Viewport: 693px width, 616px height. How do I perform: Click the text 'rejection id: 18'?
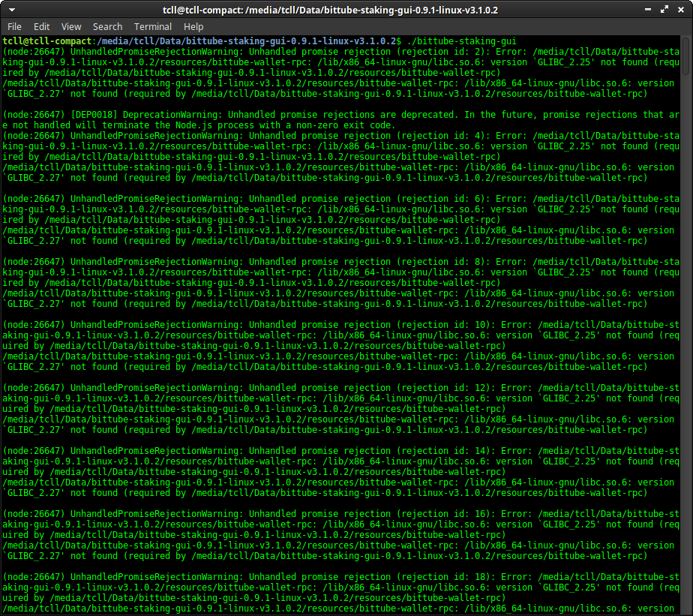[442, 577]
